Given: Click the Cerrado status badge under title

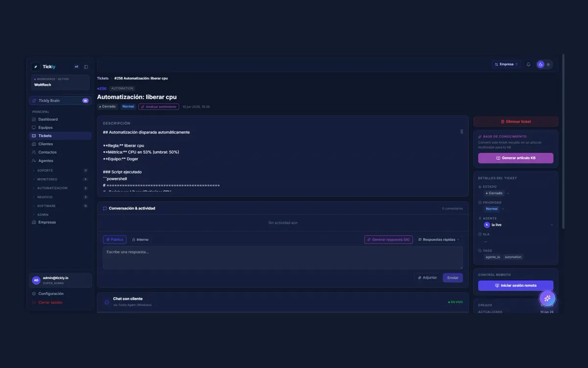Looking at the screenshot, I should (x=108, y=106).
